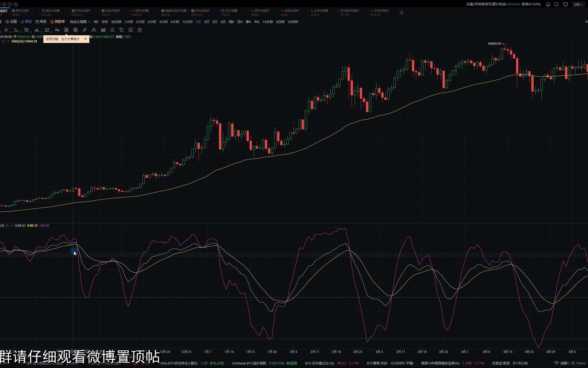The height and width of the screenshot is (368, 588).
Task: Open the USD currency dropdown
Action: tap(578, 4)
